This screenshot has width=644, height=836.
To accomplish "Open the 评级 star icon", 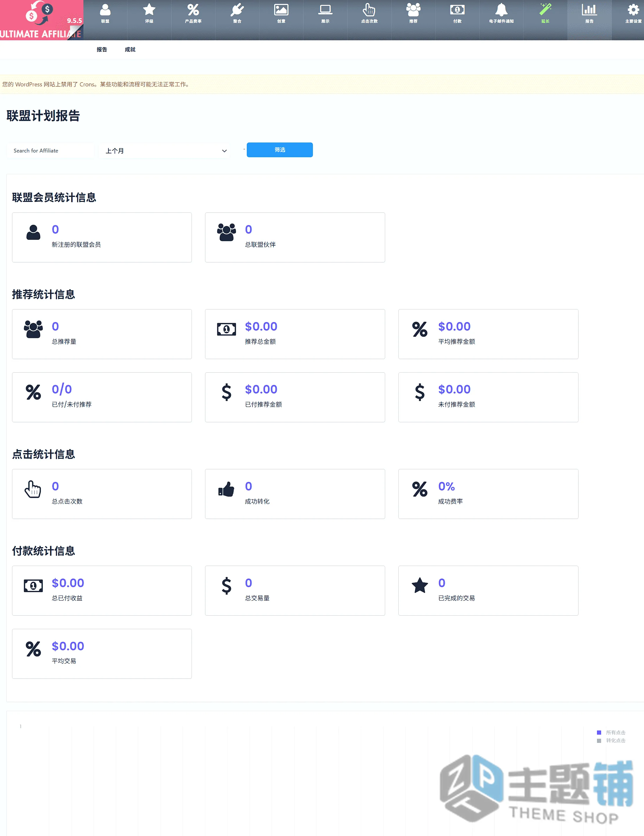I will [149, 10].
